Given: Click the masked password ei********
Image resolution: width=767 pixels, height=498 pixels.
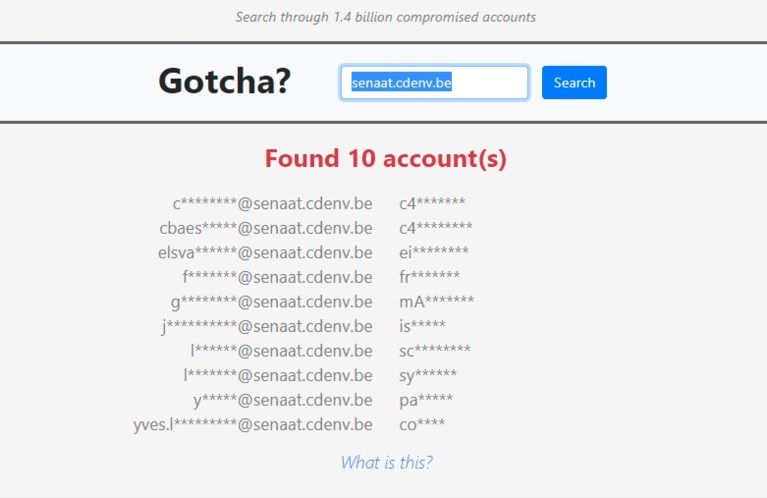Looking at the screenshot, I should click(x=434, y=252).
